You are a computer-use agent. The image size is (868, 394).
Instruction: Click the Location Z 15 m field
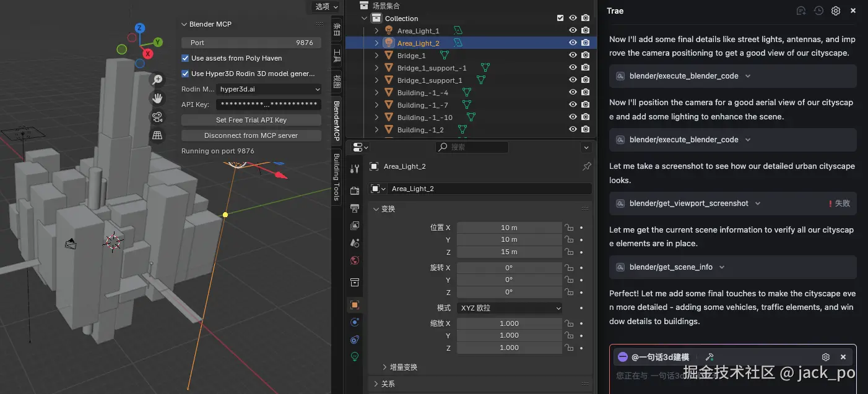[x=509, y=252]
